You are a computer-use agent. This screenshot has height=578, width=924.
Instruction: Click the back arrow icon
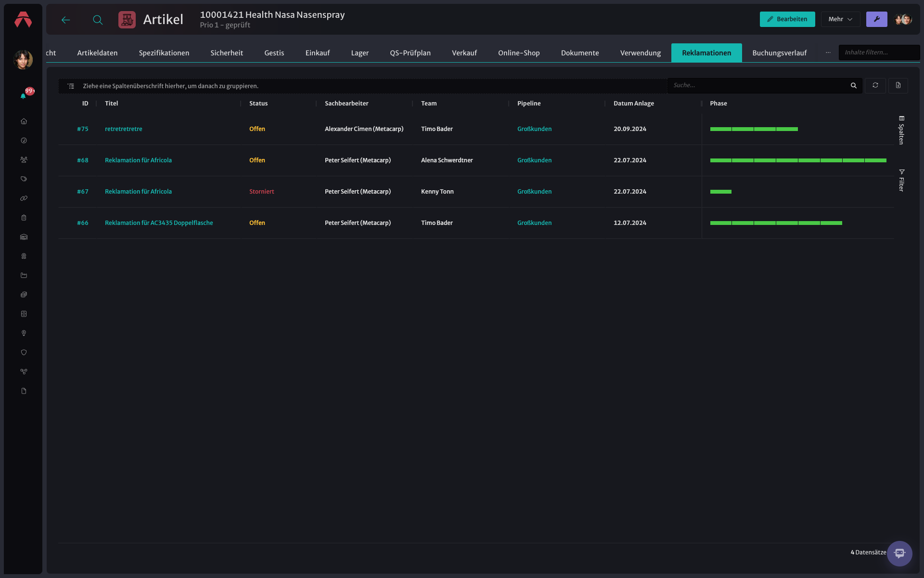pos(66,20)
